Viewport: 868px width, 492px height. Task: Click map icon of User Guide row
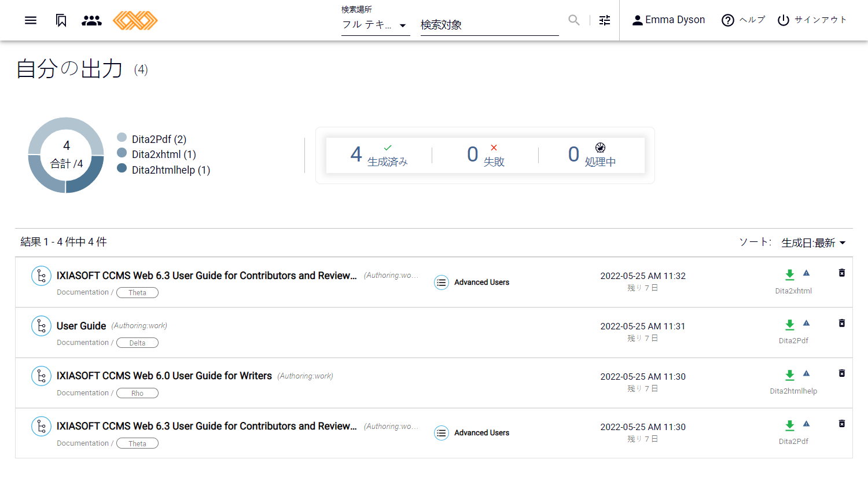[41, 326]
